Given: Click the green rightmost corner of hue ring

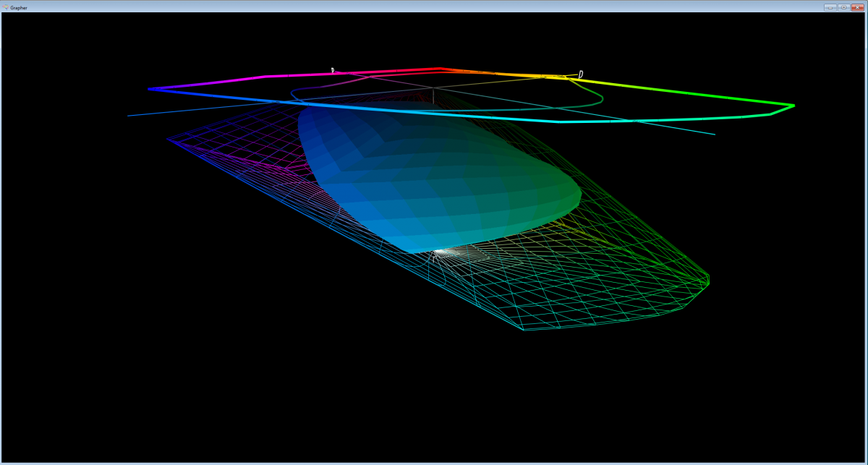Looking at the screenshot, I should coord(793,106).
